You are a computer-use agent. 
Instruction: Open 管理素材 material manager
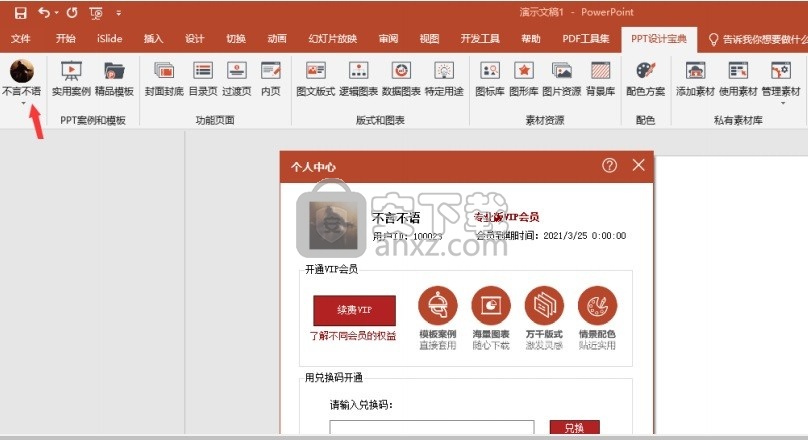coord(781,79)
